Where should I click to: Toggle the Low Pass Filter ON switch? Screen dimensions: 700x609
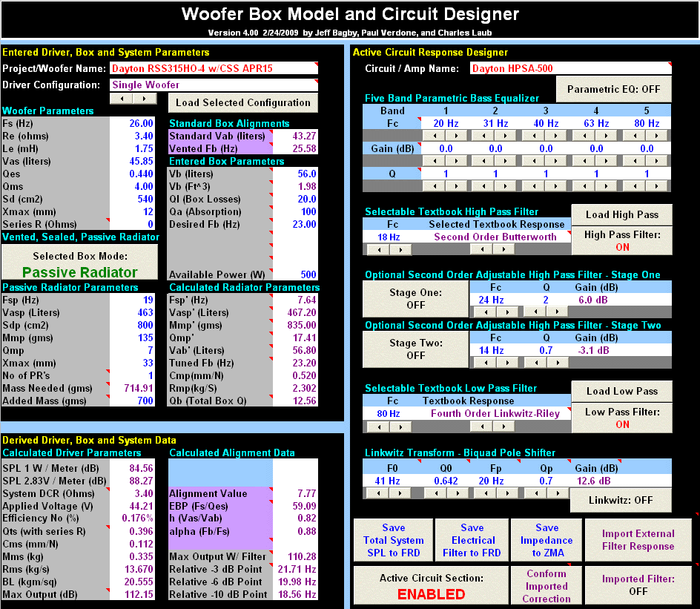[622, 418]
